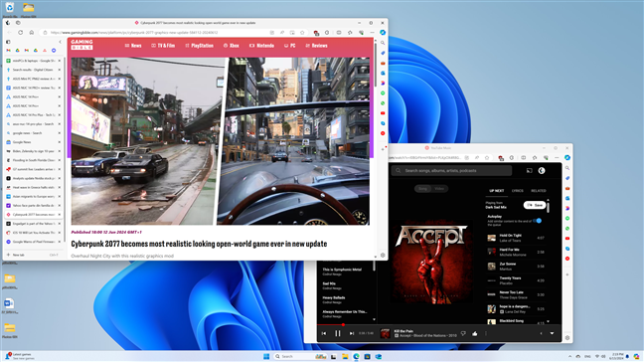This screenshot has height=362, width=644.
Task: Click the Gaming Bible page vertical scrollbar
Action: 375,64
